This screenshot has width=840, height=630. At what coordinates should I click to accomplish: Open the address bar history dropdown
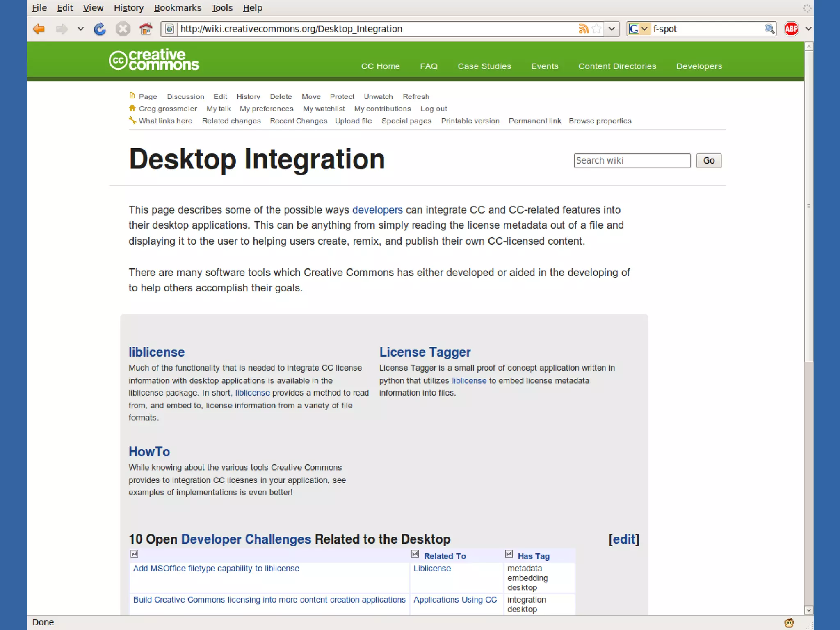click(x=612, y=29)
